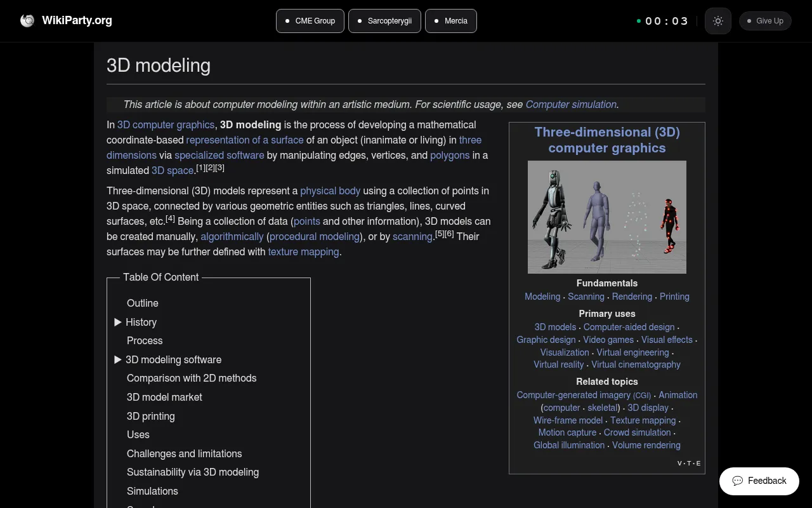Screen dimensions: 812x508
Task: Click the specialized software link
Action: (219, 155)
